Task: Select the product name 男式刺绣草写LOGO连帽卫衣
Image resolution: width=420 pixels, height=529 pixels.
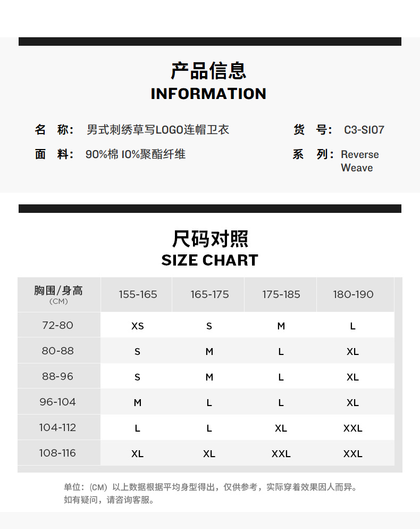Action: [158, 130]
